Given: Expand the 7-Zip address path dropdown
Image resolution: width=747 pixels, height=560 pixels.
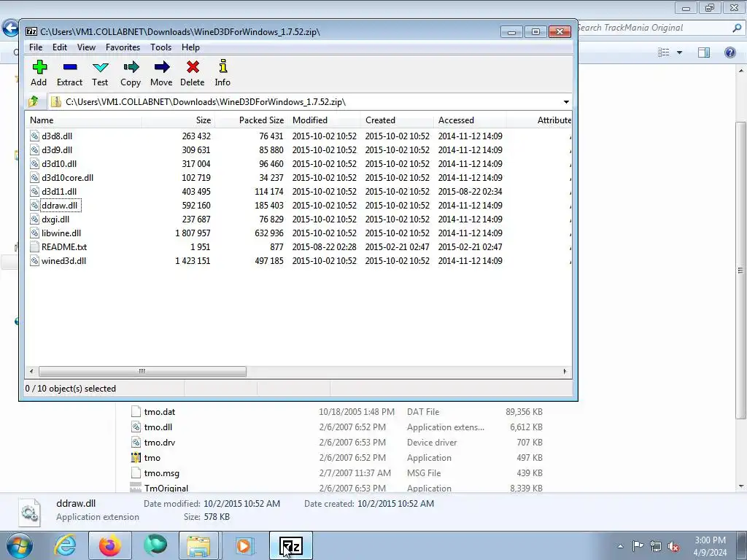Looking at the screenshot, I should point(566,102).
